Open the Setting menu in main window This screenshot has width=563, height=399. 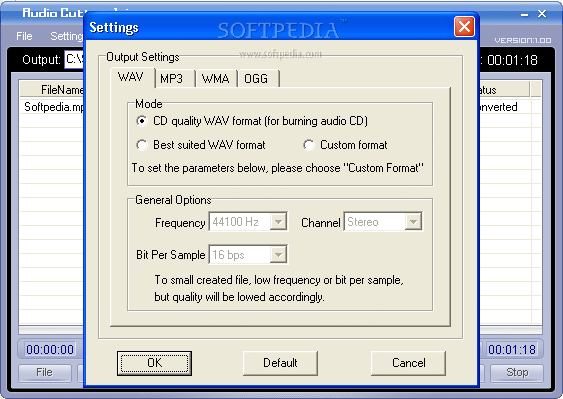click(x=67, y=36)
